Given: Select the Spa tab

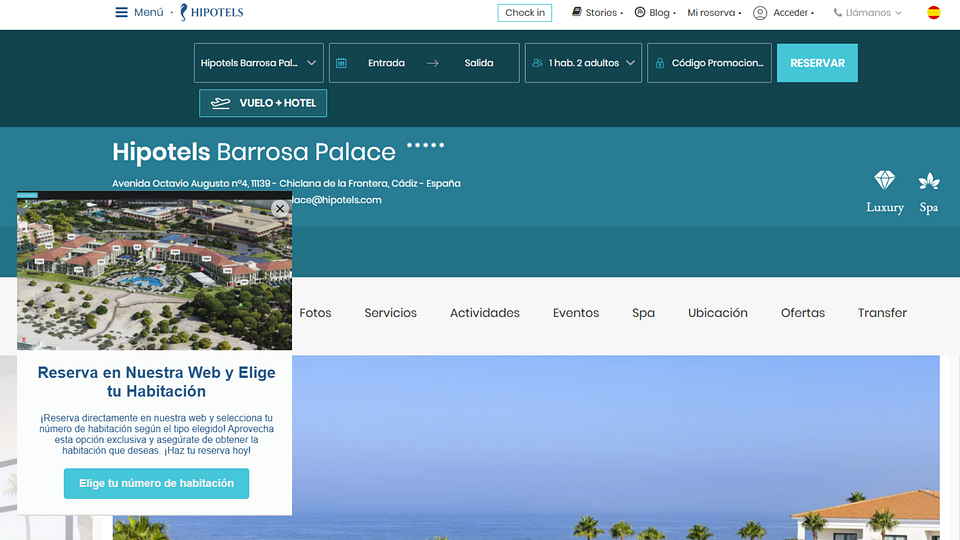Looking at the screenshot, I should coord(643,313).
